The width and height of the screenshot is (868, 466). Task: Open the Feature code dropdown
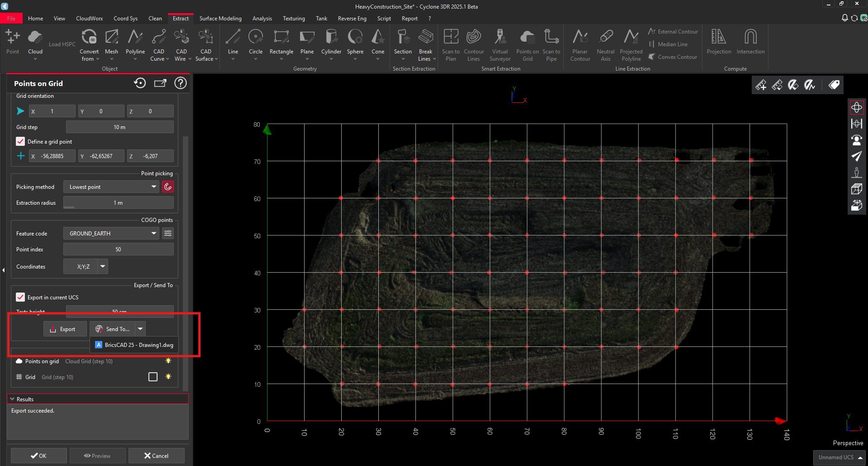tap(153, 233)
